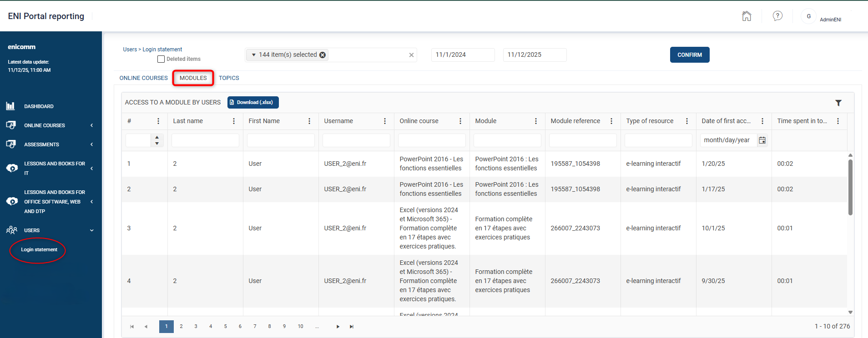The image size is (868, 338).
Task: Click the Online course filter field
Action: [x=432, y=140]
